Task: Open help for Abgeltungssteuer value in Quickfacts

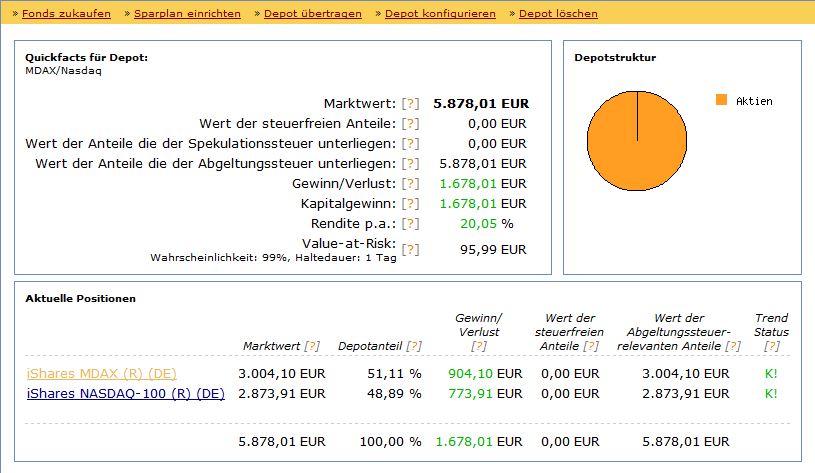Action: click(410, 164)
